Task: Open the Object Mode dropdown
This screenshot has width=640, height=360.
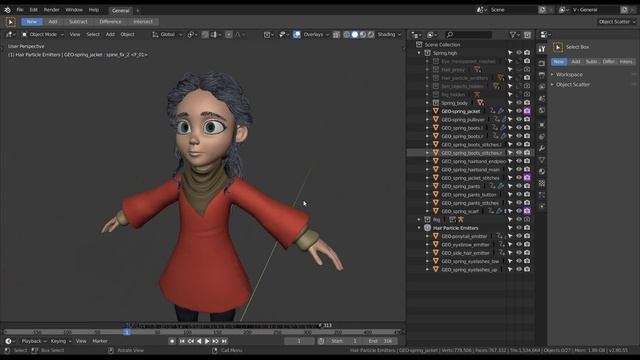Action: [x=43, y=35]
